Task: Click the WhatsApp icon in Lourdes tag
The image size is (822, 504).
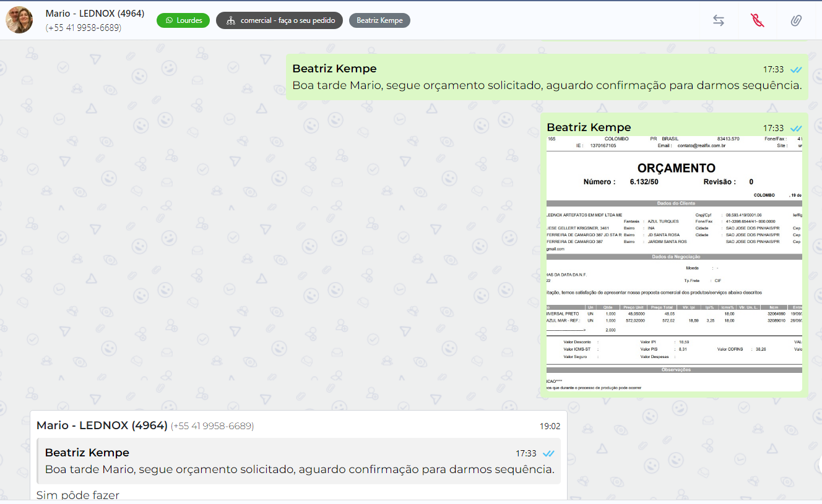Action: (x=169, y=20)
